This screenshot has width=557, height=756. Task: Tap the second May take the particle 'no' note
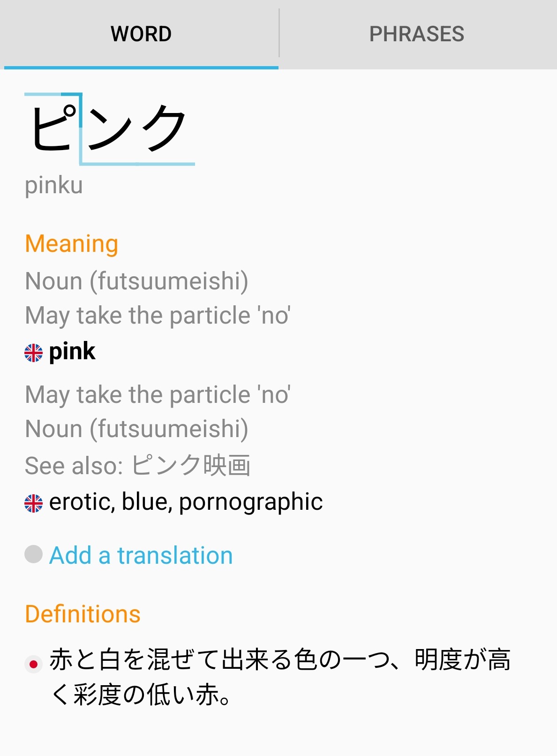point(158,395)
